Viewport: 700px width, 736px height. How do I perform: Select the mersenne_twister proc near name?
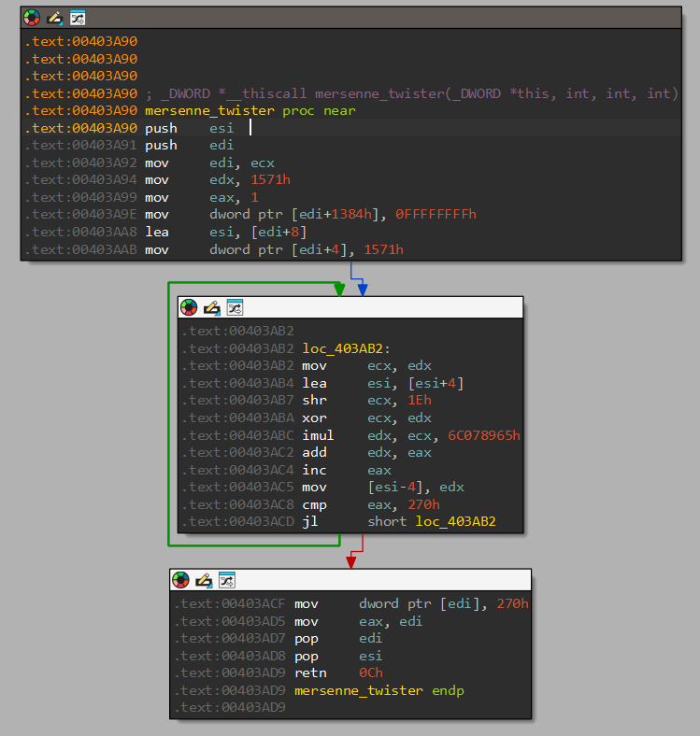(209, 110)
